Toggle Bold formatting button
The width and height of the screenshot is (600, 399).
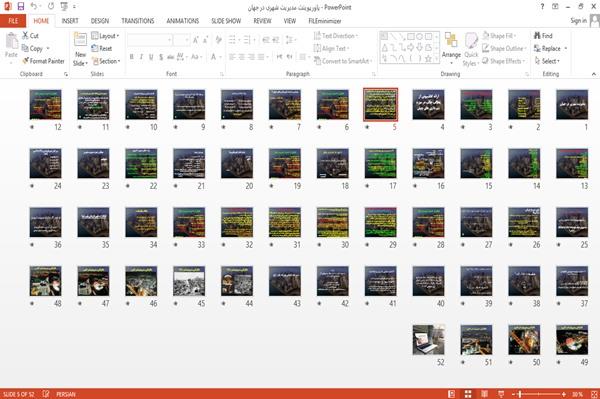click(x=132, y=57)
